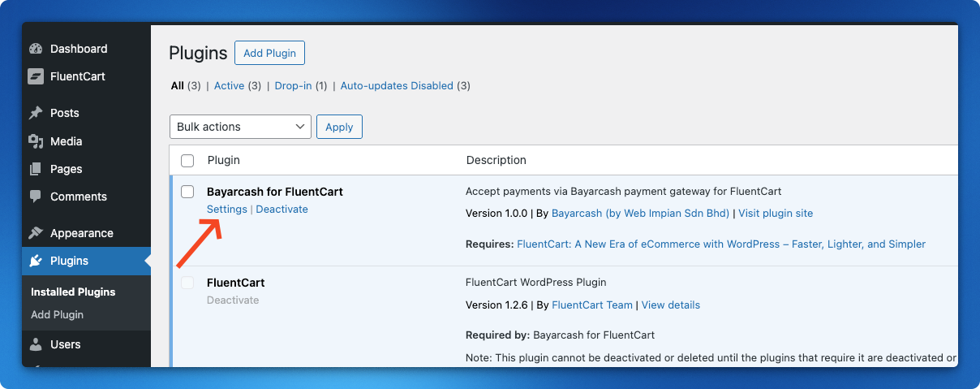This screenshot has width=980, height=389.
Task: Click the Posts pushpin icon
Action: tap(36, 113)
